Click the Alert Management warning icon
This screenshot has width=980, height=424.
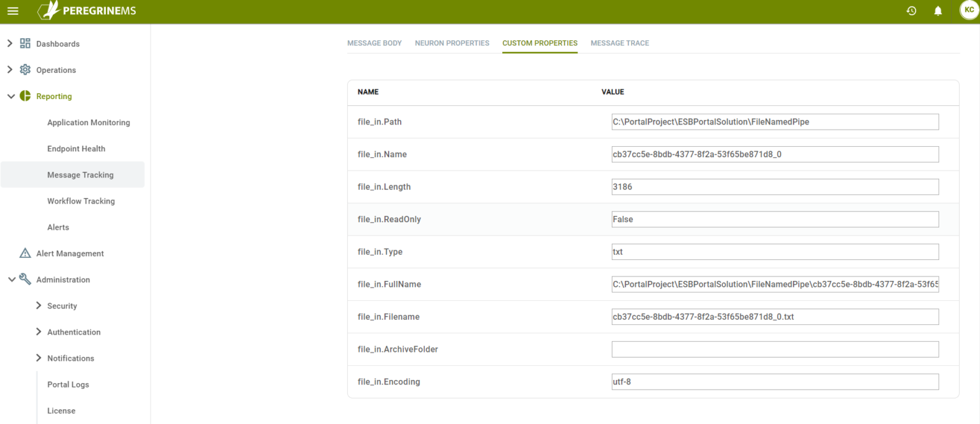pyautogui.click(x=26, y=253)
